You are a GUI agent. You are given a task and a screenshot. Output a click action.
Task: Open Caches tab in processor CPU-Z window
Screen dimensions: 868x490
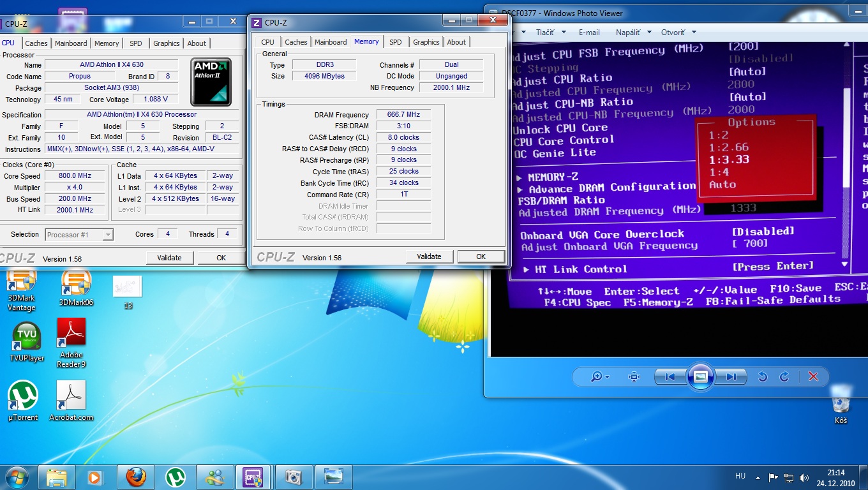coord(36,43)
